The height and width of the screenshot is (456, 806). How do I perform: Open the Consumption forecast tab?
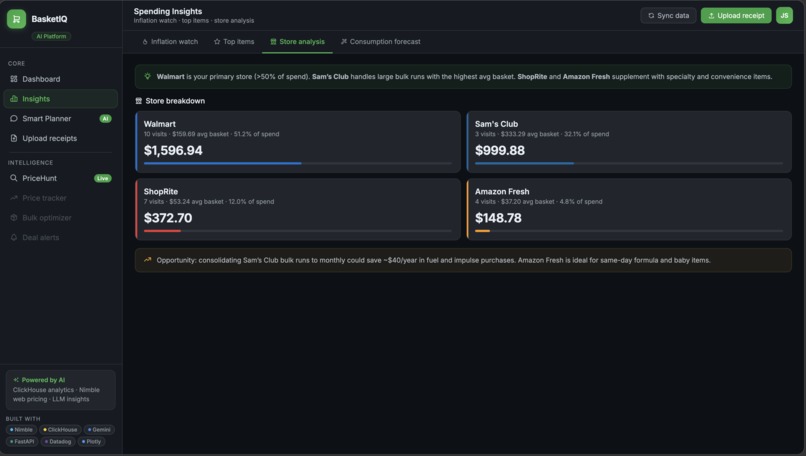380,42
